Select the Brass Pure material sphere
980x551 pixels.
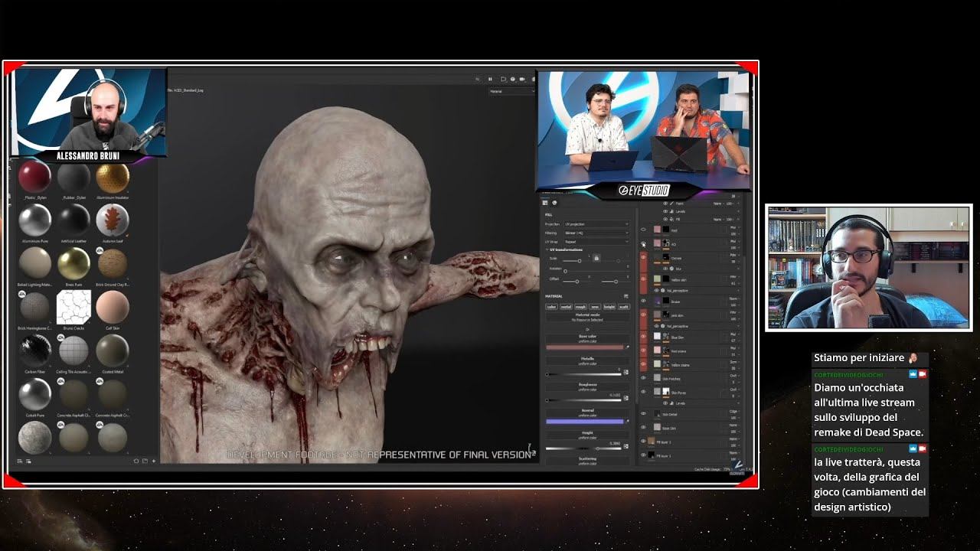coord(73,264)
